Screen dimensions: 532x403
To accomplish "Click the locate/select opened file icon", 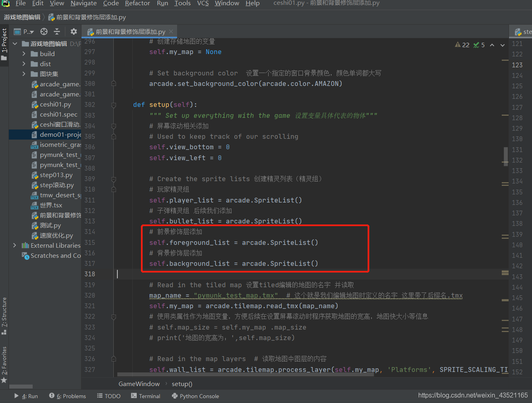I will pyautogui.click(x=44, y=31).
